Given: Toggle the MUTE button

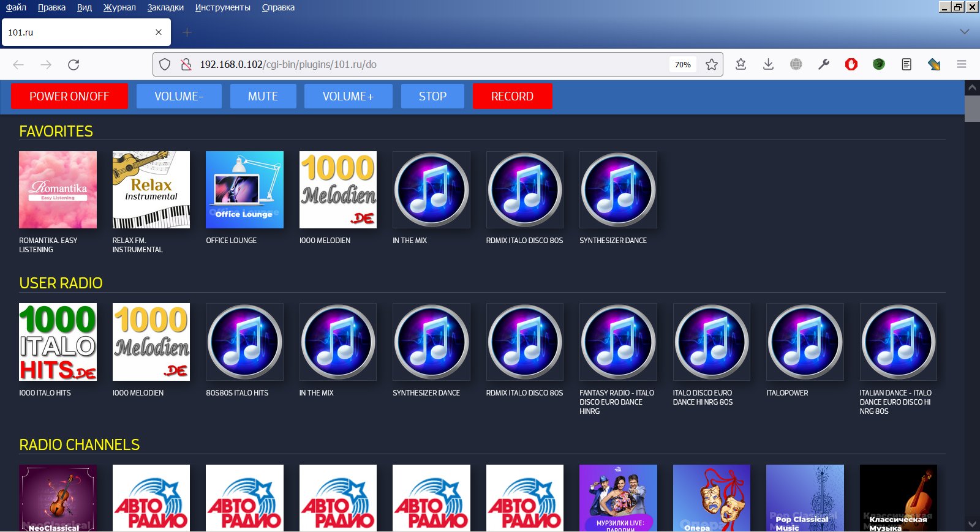Looking at the screenshot, I should (x=263, y=96).
